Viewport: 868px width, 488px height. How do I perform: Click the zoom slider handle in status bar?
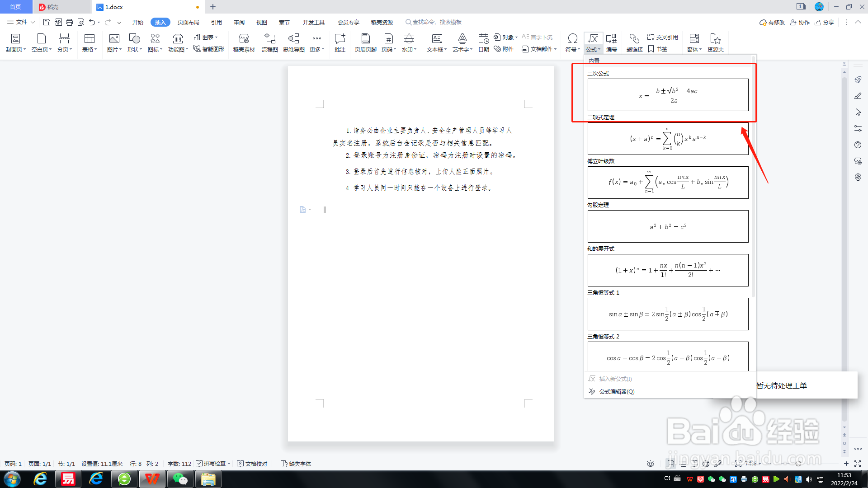pyautogui.click(x=798, y=464)
